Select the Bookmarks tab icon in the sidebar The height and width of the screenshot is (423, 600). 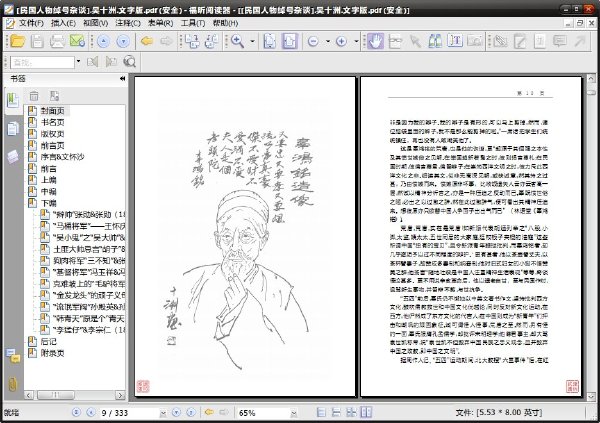(13, 101)
